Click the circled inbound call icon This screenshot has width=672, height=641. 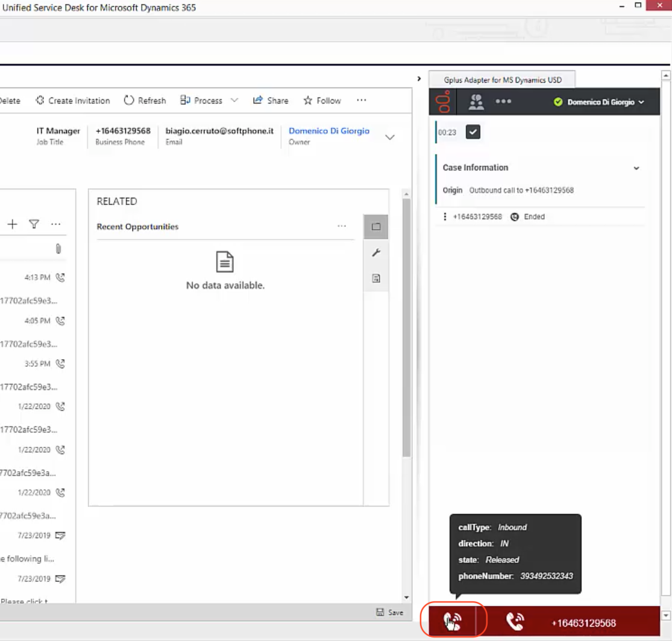point(452,621)
